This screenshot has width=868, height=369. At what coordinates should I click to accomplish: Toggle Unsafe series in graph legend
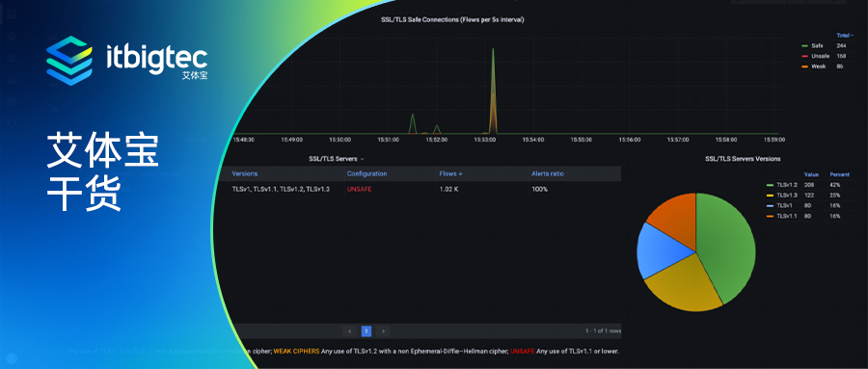click(820, 56)
